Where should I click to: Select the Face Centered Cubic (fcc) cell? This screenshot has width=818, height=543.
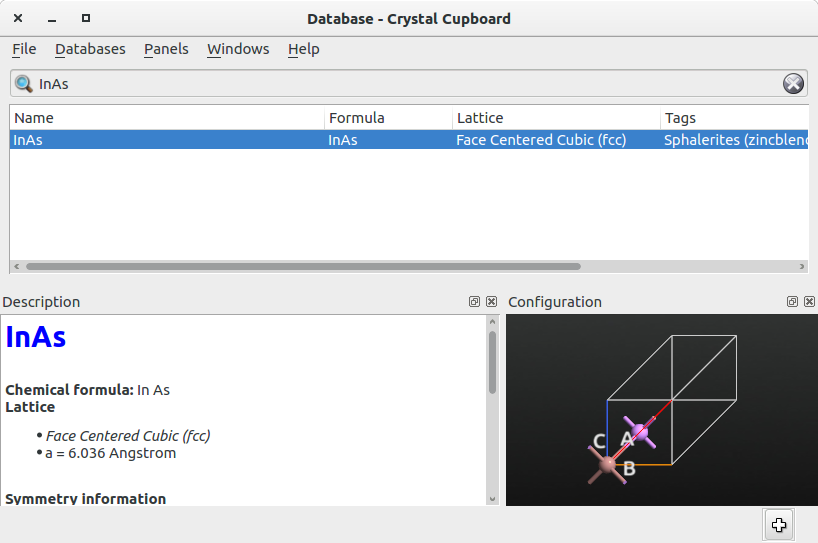pyautogui.click(x=556, y=140)
